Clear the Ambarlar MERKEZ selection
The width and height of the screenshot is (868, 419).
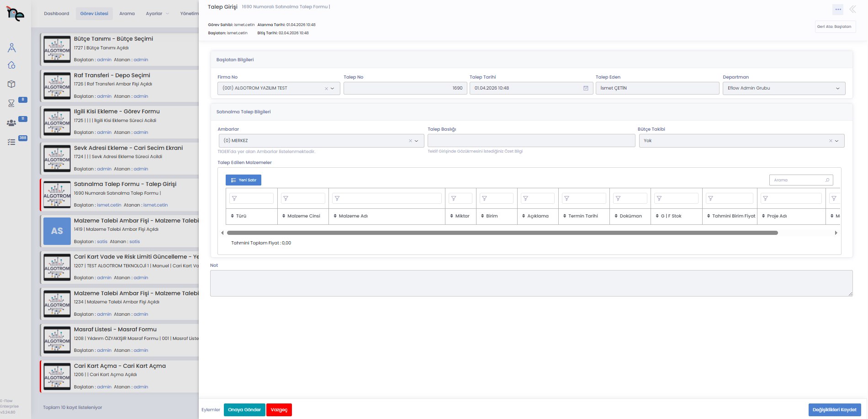click(x=410, y=141)
